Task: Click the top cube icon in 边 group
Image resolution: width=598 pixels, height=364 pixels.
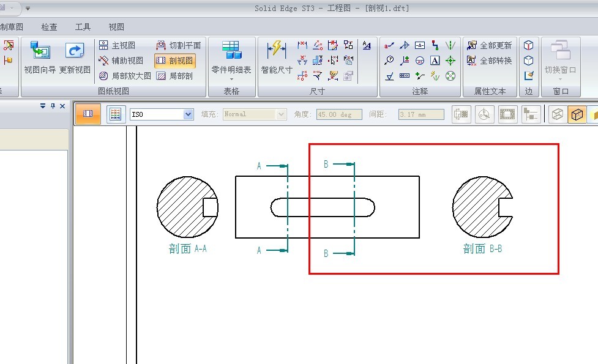Action: [529, 45]
